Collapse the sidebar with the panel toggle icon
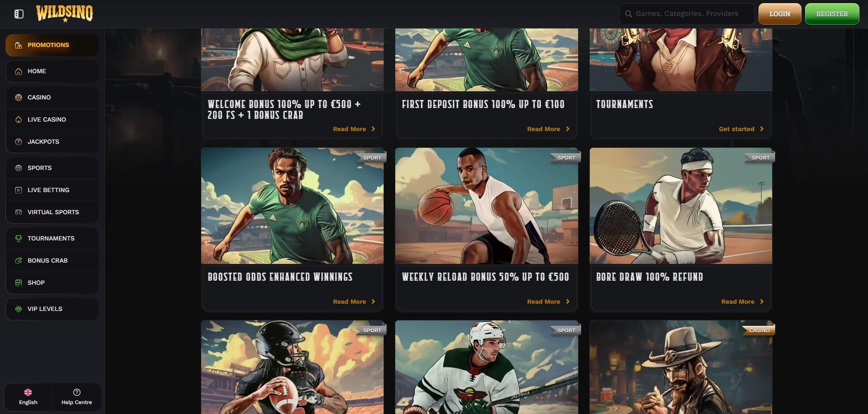Viewport: 868px width, 414px height. [19, 14]
